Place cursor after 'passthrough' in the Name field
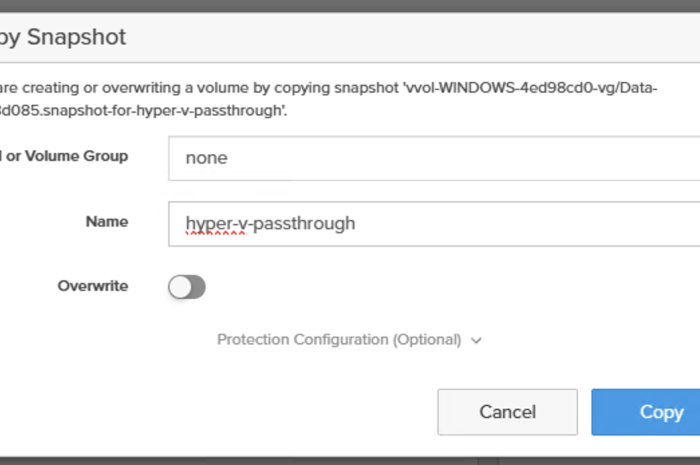The image size is (700, 465). 357,224
